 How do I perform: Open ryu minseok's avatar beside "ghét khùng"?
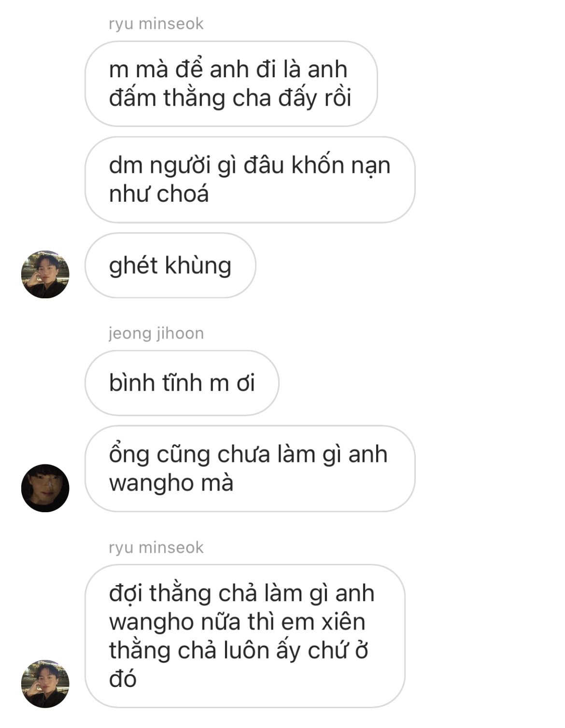pos(45,274)
